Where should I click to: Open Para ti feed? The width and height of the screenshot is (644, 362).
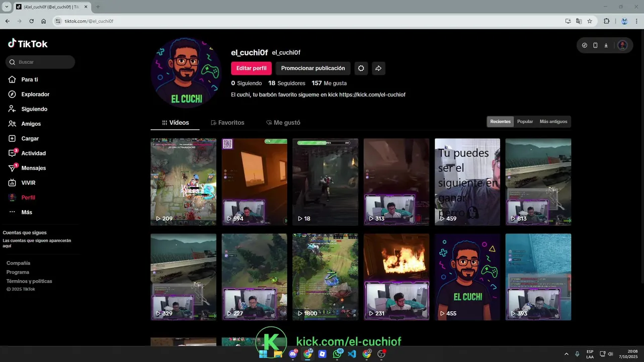click(x=30, y=79)
